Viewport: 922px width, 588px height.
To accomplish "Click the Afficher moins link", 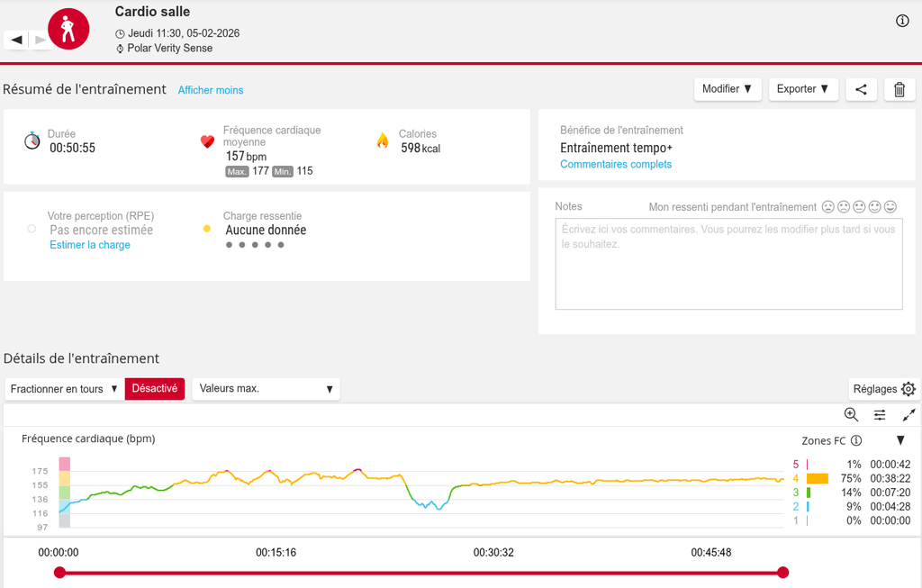I will coord(211,90).
